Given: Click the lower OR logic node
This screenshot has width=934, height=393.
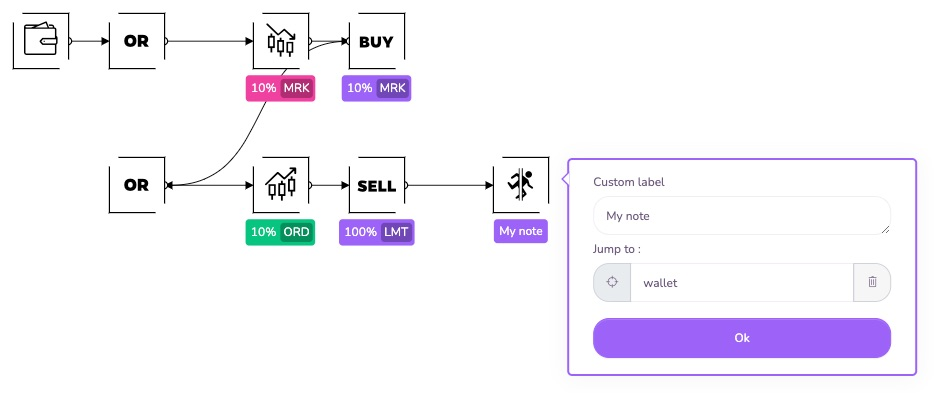Looking at the screenshot, I should [136, 185].
